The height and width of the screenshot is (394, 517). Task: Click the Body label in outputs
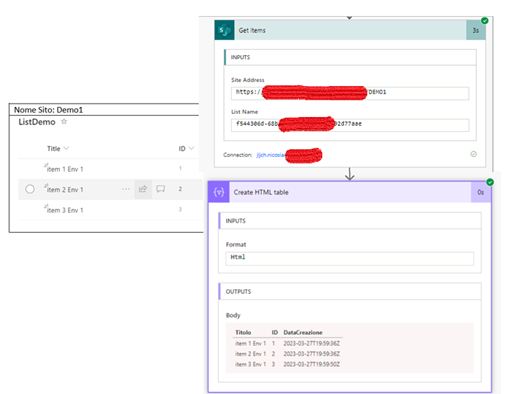point(233,315)
